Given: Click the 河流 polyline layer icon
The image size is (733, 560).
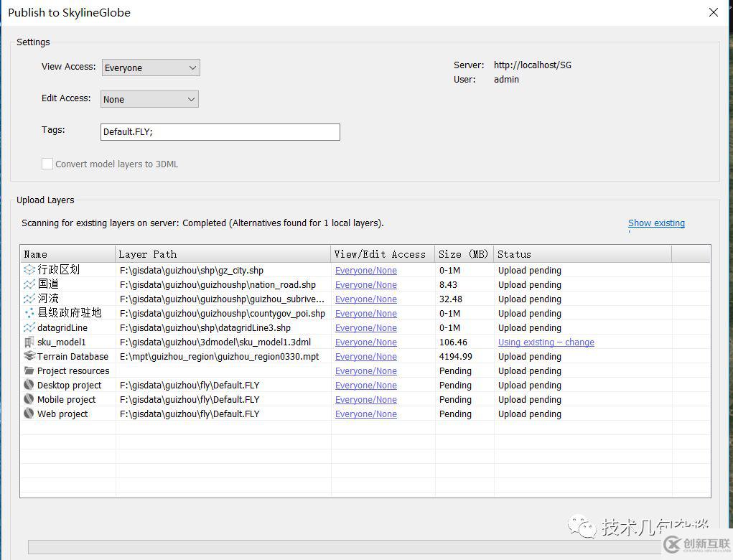Looking at the screenshot, I should [x=29, y=299].
